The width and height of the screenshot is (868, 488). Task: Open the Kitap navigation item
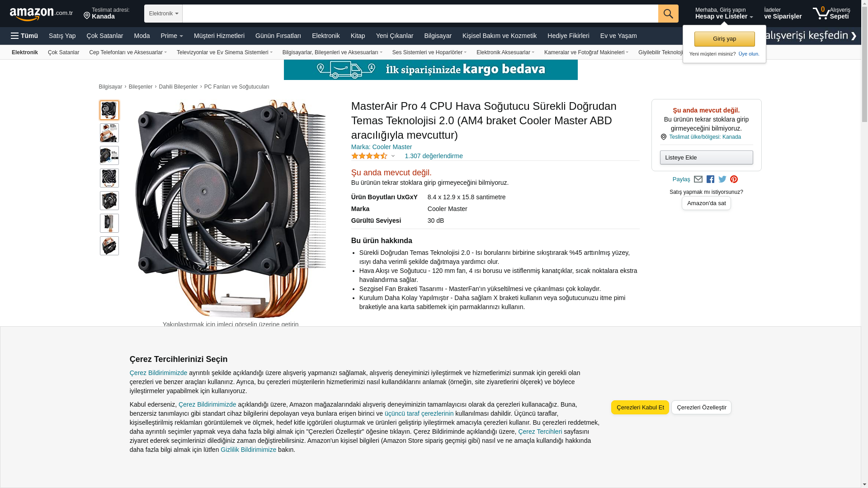click(x=358, y=36)
